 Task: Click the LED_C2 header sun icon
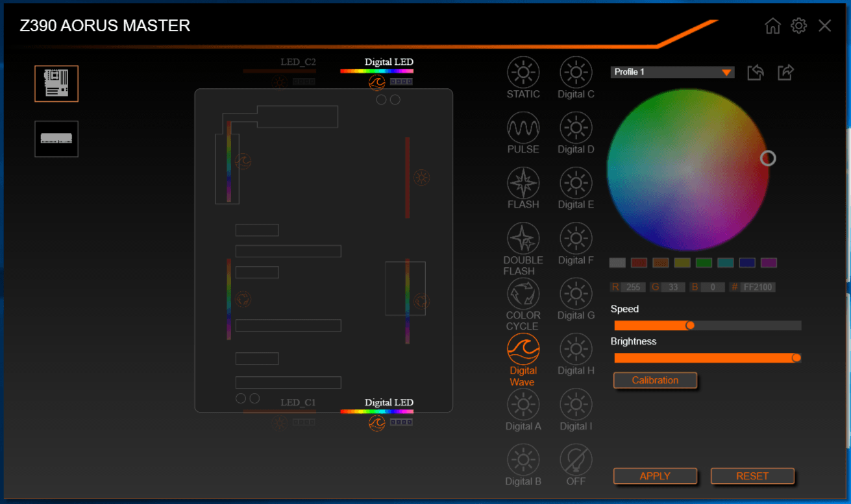point(279,82)
